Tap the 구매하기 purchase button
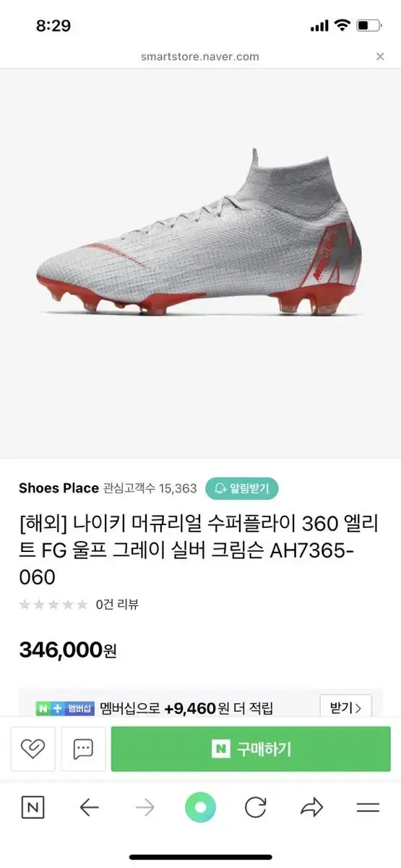 coord(251,749)
